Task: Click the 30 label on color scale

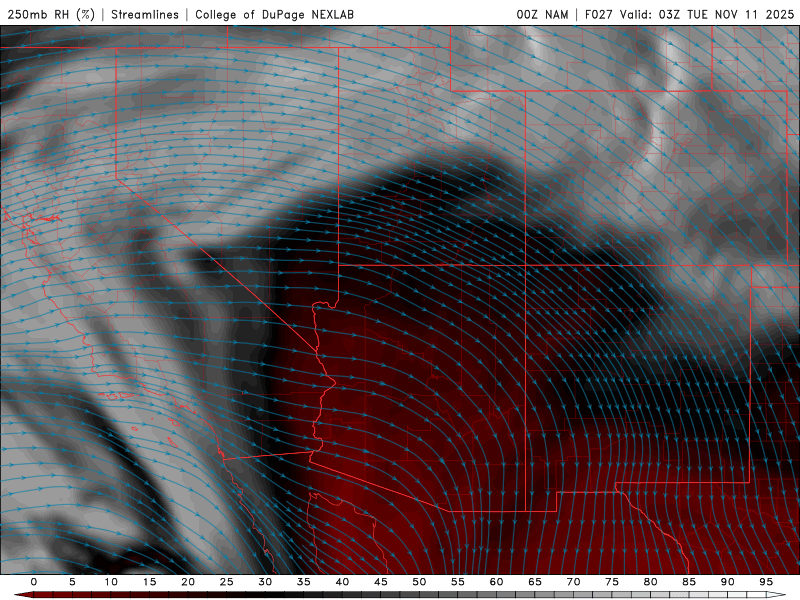Action: coord(265,582)
